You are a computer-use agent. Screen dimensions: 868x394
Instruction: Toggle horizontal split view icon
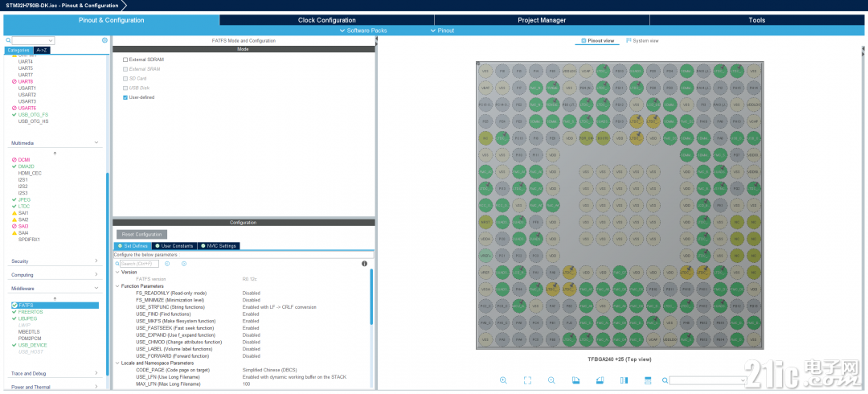[648, 380]
